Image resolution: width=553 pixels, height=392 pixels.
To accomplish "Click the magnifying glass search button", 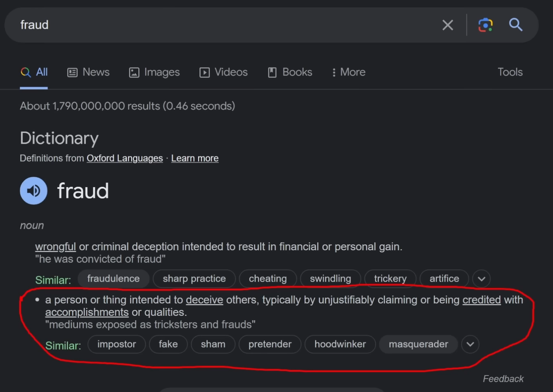I will [516, 25].
